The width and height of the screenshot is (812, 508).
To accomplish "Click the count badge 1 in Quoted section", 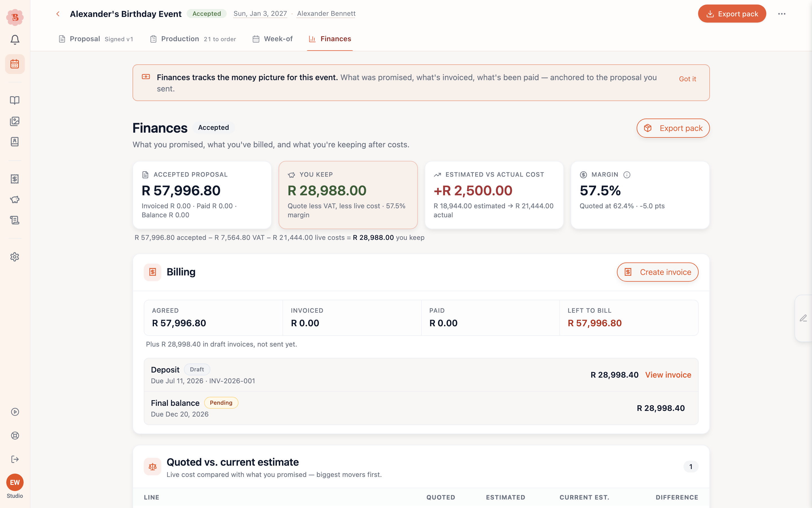I will pos(691,466).
